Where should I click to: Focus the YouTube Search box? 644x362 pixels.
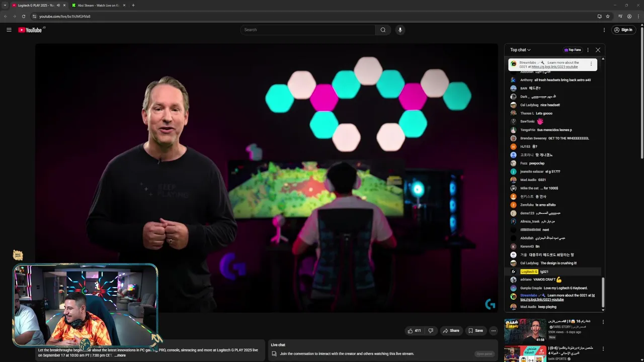point(308,30)
